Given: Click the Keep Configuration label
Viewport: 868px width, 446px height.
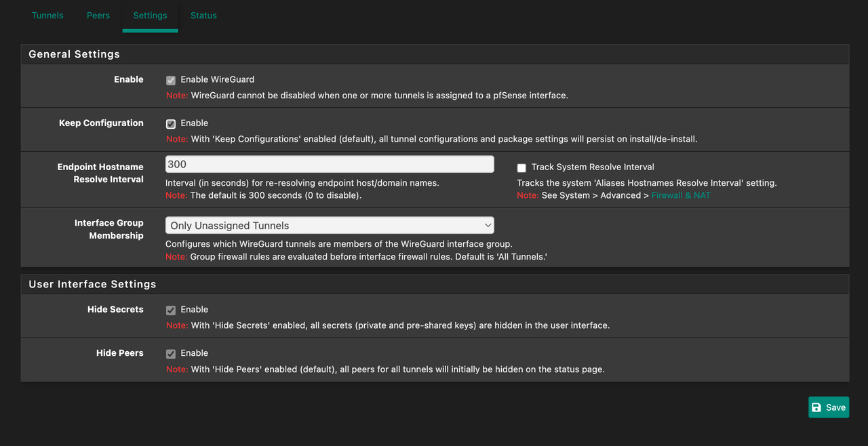Looking at the screenshot, I should click(101, 123).
